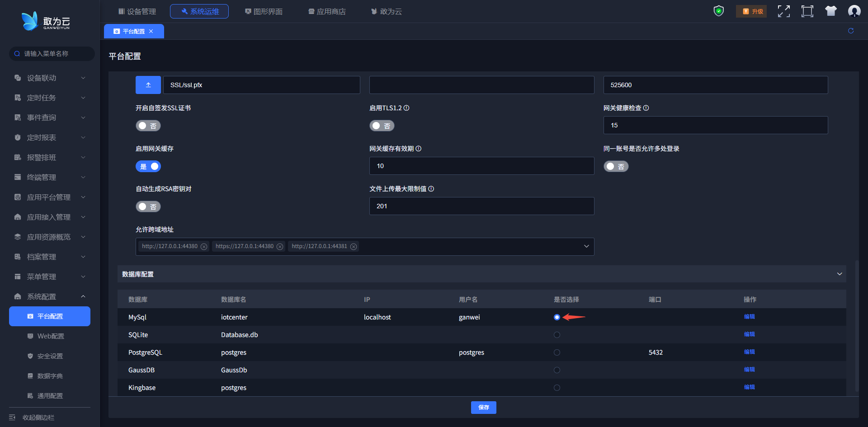Click the info icon beside 启用TLS1.2
The image size is (868, 427).
[x=406, y=108]
